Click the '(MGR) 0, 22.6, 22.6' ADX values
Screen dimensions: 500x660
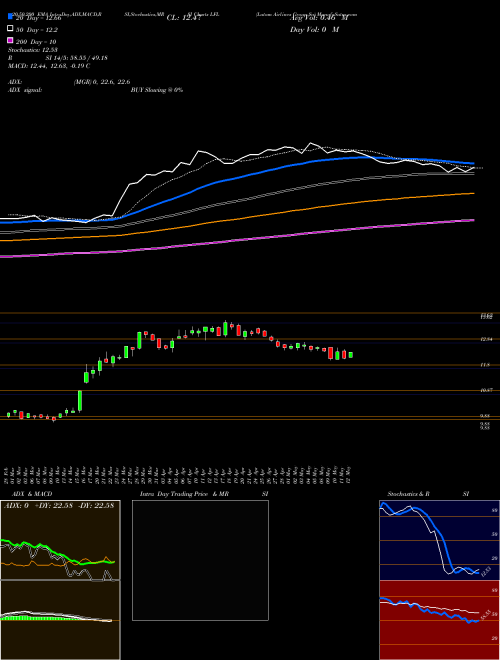click(x=102, y=82)
